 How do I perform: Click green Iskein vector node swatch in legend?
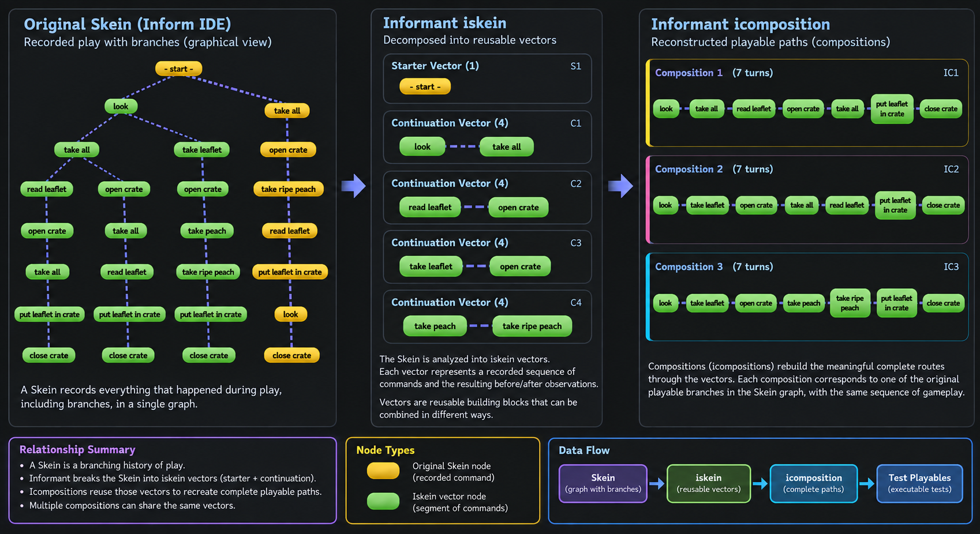tap(383, 501)
